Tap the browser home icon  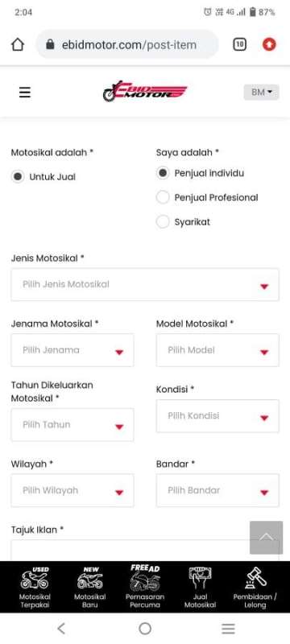point(18,44)
